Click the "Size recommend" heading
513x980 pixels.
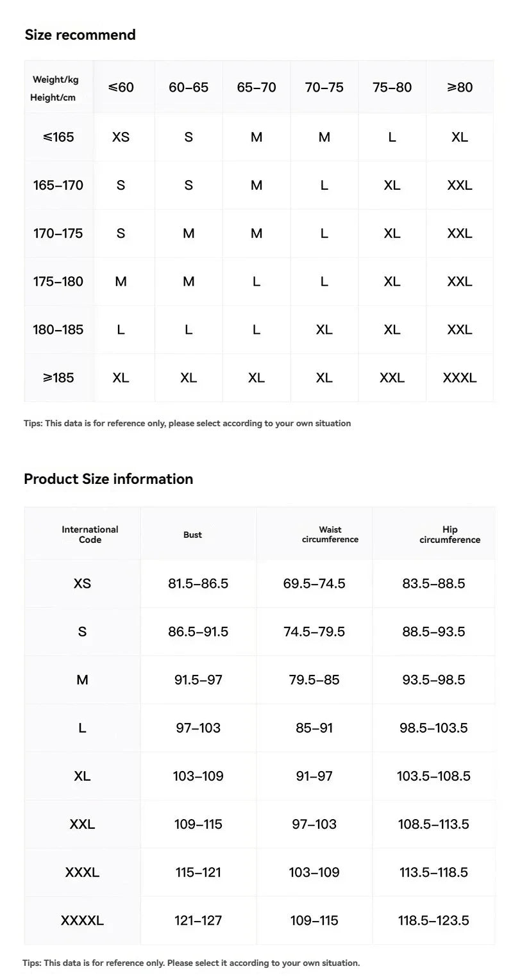coord(80,35)
